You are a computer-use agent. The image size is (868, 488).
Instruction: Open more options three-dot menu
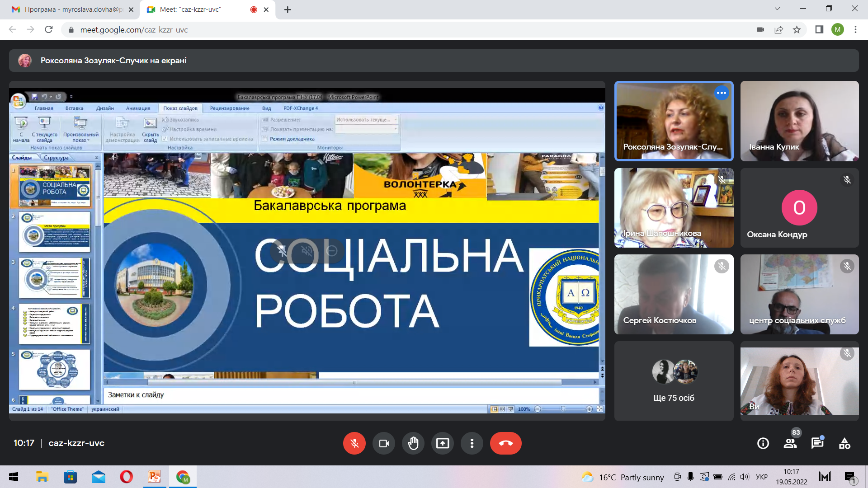click(x=472, y=443)
